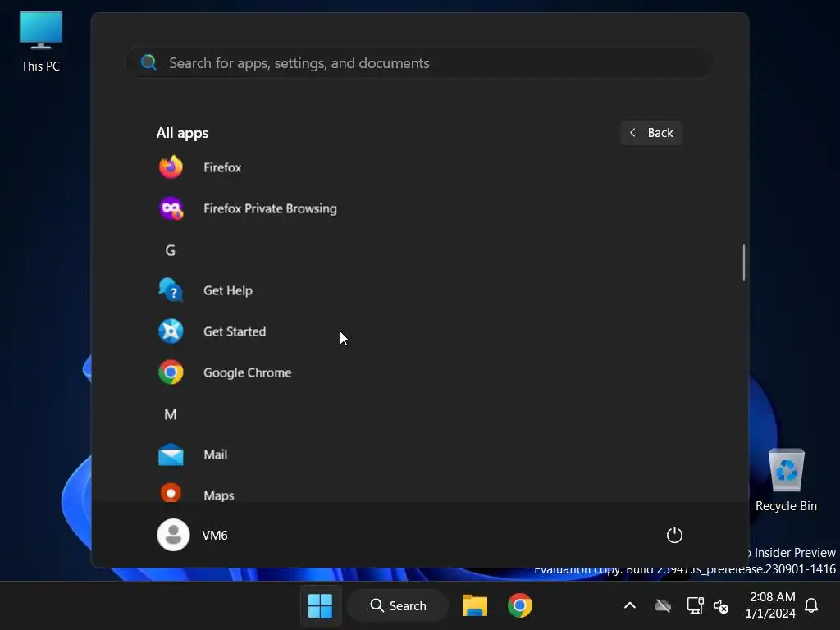Image resolution: width=840 pixels, height=630 pixels.
Task: Open the Maps app icon
Action: pos(171,493)
